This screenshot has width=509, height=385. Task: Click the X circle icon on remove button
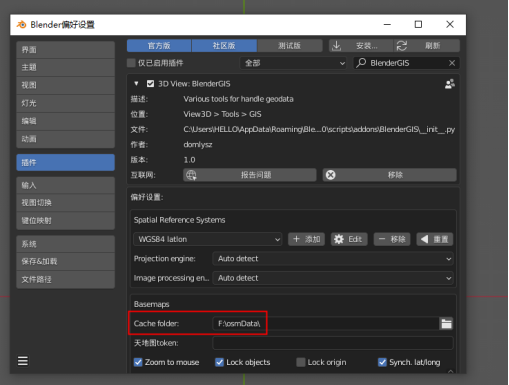point(330,175)
